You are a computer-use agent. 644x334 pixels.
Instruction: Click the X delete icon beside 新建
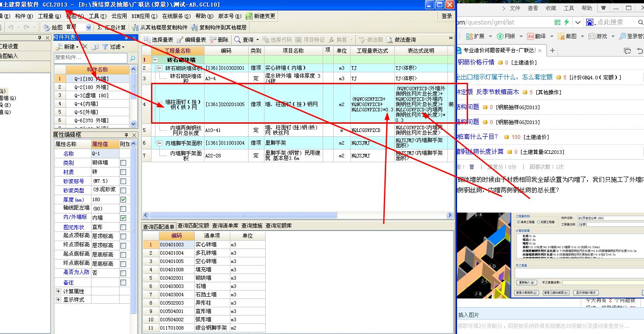pos(85,46)
